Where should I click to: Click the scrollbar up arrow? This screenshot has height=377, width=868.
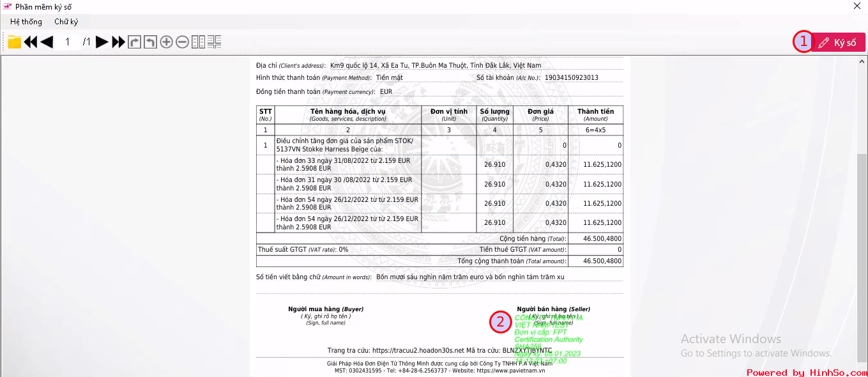[862, 62]
